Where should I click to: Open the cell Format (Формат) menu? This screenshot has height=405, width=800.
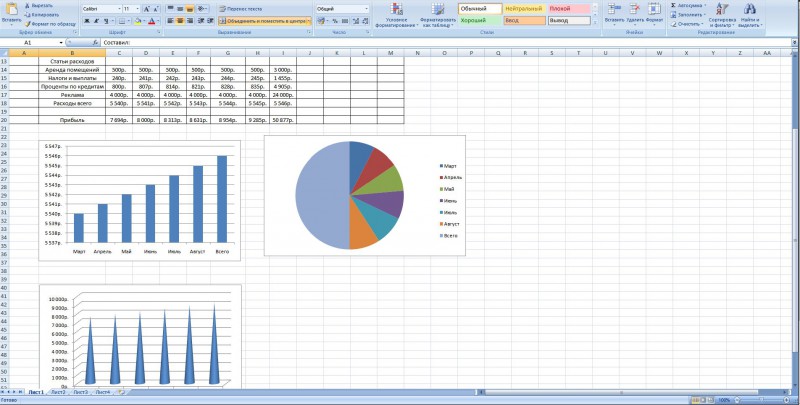click(x=654, y=14)
